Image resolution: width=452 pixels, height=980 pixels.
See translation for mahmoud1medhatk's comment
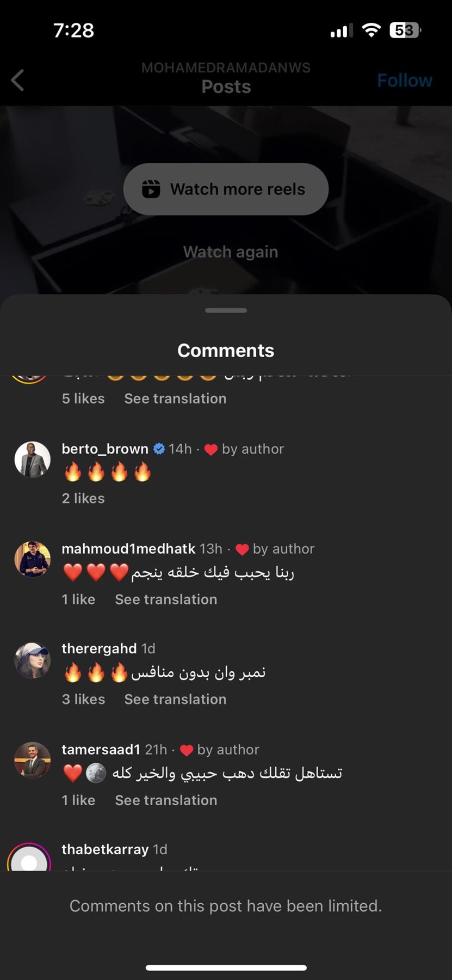166,599
